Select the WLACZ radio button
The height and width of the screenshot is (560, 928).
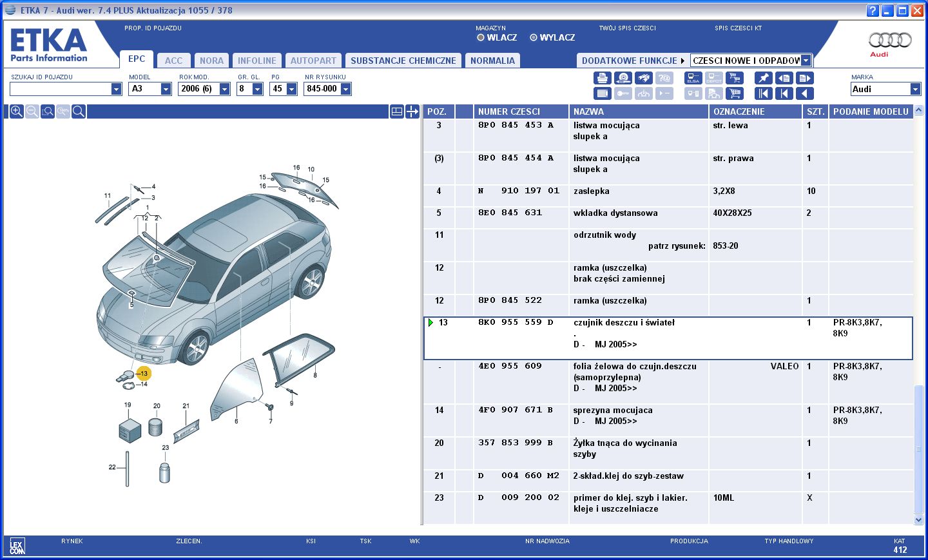pos(480,37)
